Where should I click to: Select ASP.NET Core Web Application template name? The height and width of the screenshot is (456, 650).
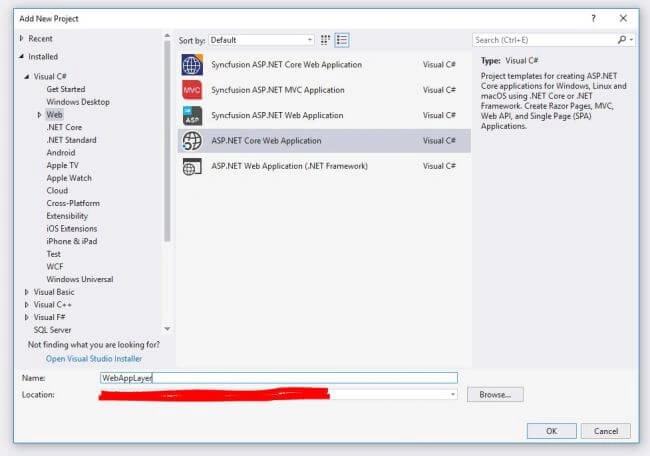click(266, 141)
